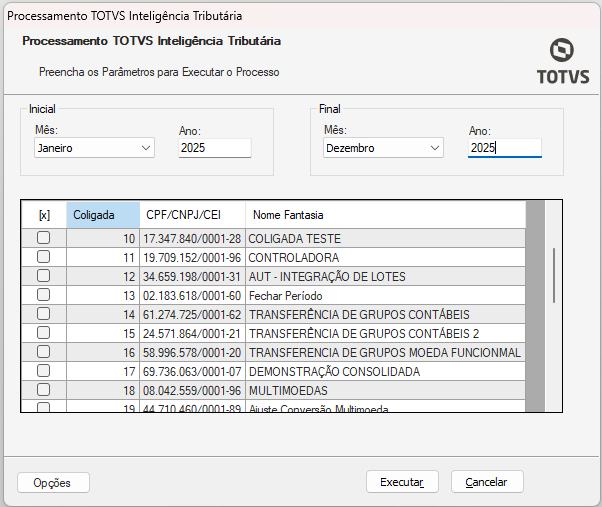Tick the MULTIMOEDAS row checkbox
The width and height of the screenshot is (602, 507).
(43, 390)
